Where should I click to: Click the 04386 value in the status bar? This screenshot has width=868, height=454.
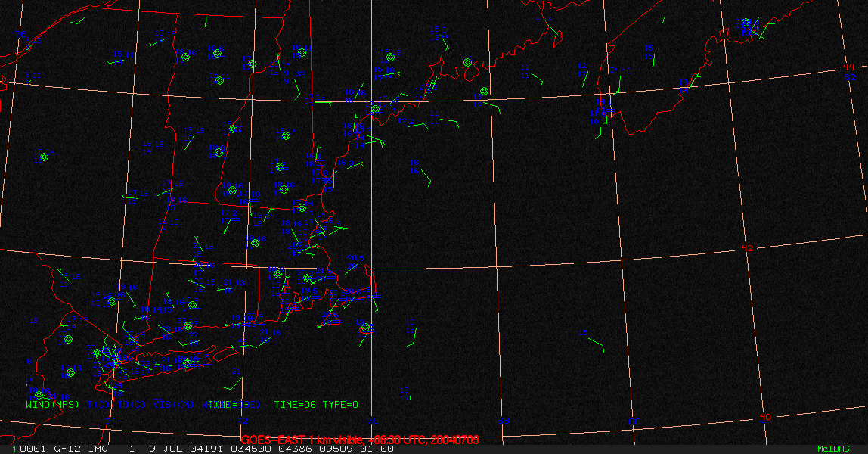tap(295, 449)
